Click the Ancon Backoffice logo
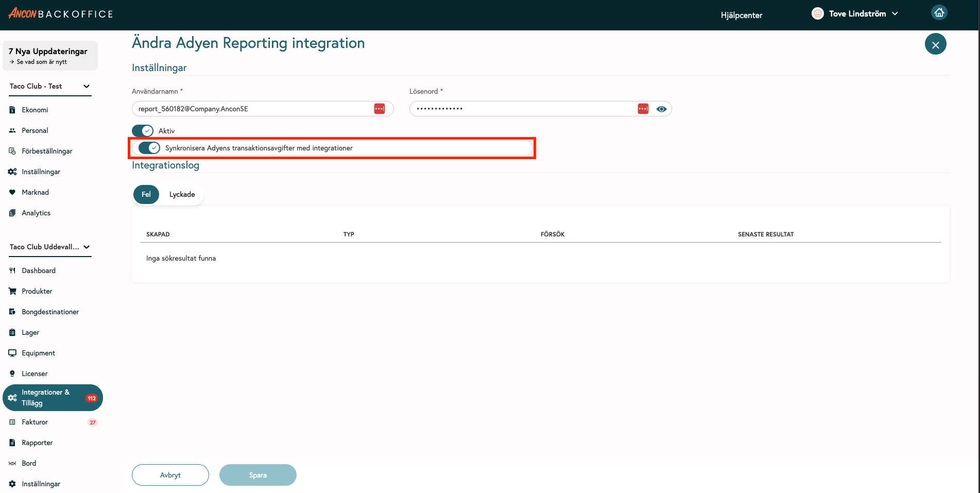 click(x=61, y=14)
